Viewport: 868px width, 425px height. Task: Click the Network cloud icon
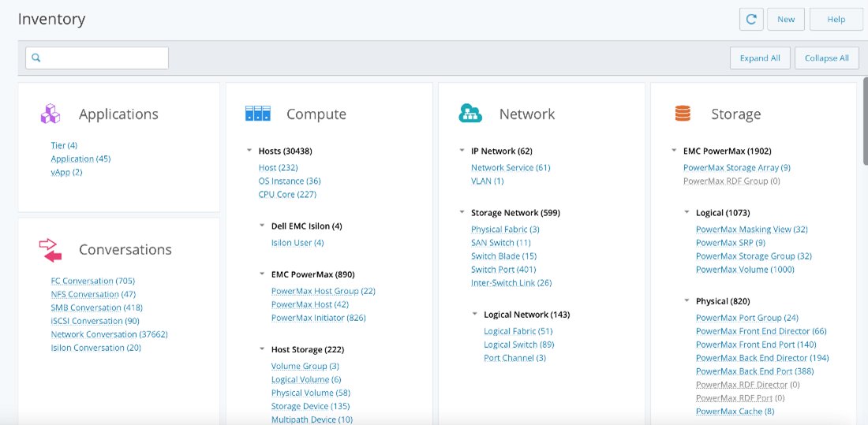coord(470,114)
